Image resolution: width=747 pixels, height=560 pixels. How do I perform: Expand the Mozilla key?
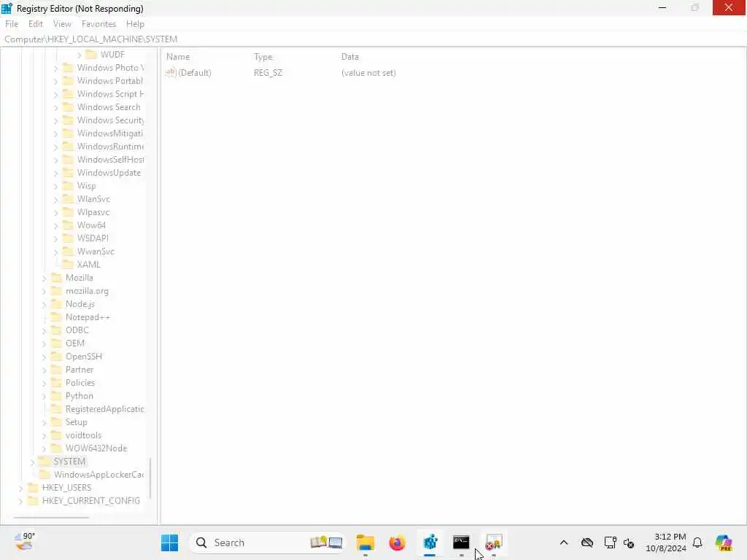[44, 278]
